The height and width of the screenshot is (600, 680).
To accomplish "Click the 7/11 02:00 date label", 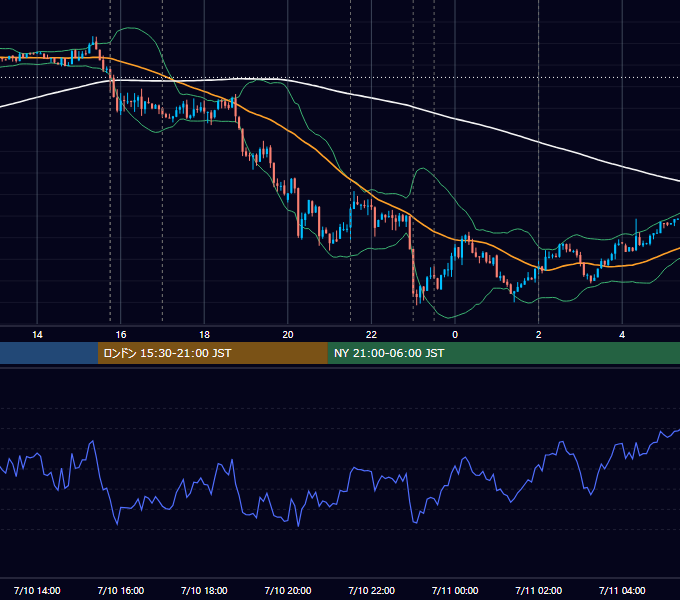I will 539,590.
